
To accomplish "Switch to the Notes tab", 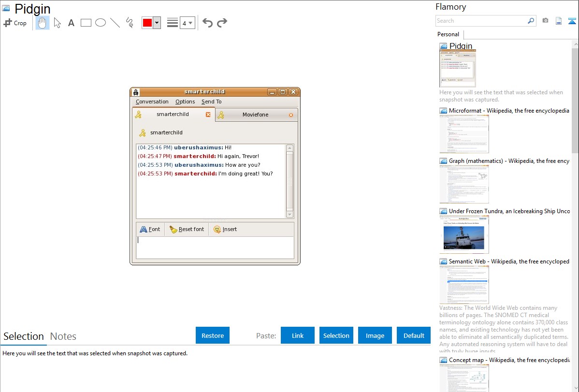I will 63,336.
